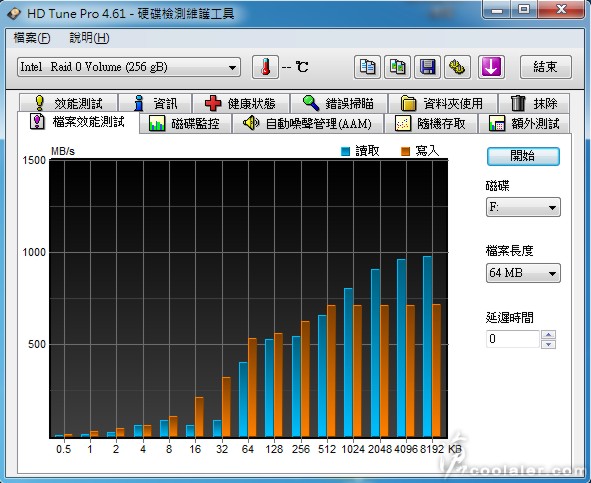This screenshot has width=591, height=483.
Task: Expand the 磁碟 F: drive dropdown
Action: pos(523,207)
